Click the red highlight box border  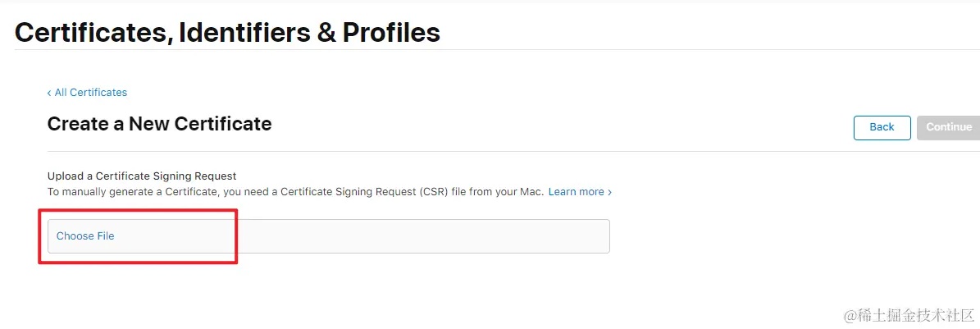237,238
